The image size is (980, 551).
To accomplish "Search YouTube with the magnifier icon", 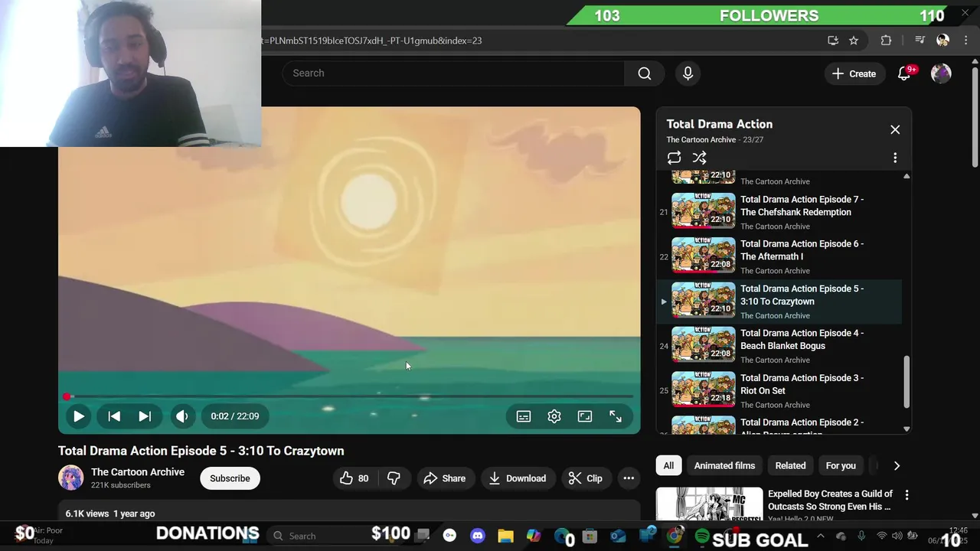I will pos(645,73).
